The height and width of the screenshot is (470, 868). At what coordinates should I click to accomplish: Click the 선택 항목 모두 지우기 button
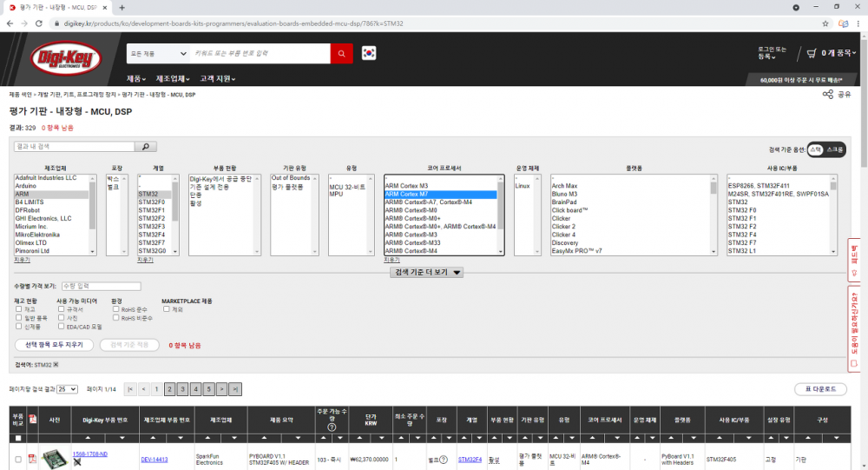[54, 345]
